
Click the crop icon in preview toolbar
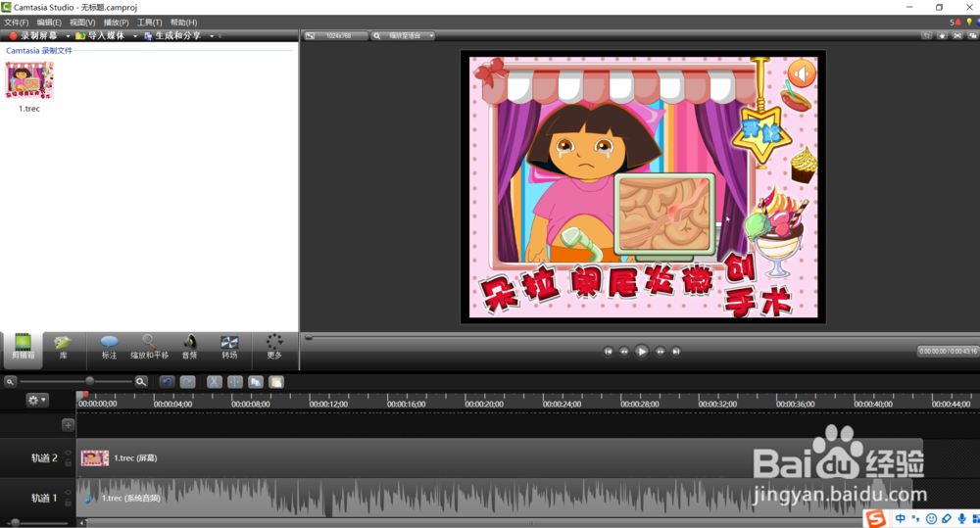point(926,35)
